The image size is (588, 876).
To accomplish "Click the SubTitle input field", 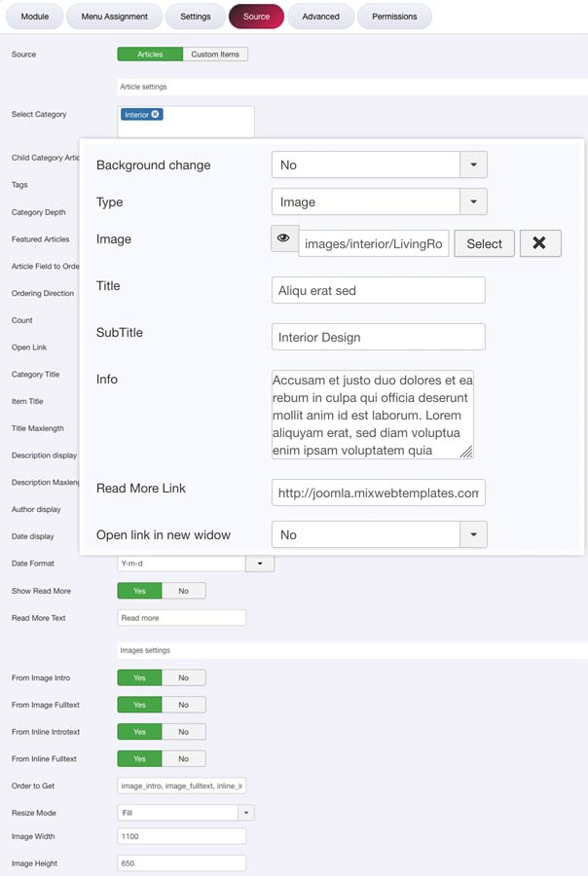I will (378, 337).
